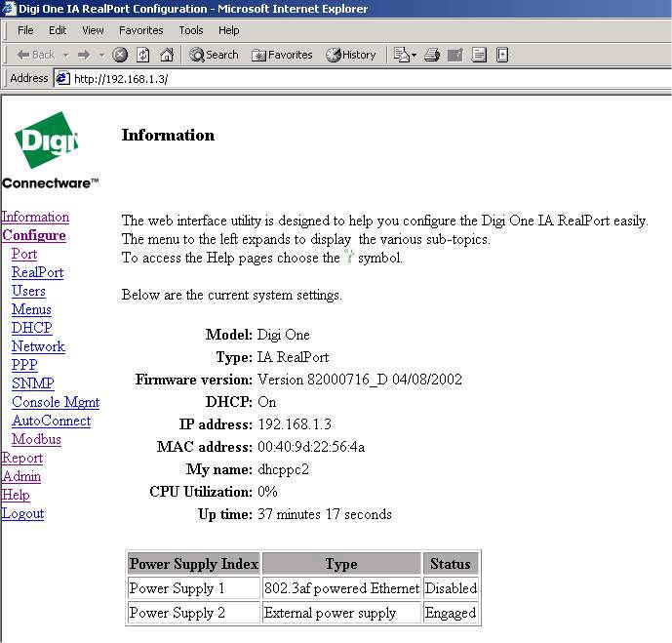
Task: Open the RealPort configuration link
Action: [x=37, y=272]
